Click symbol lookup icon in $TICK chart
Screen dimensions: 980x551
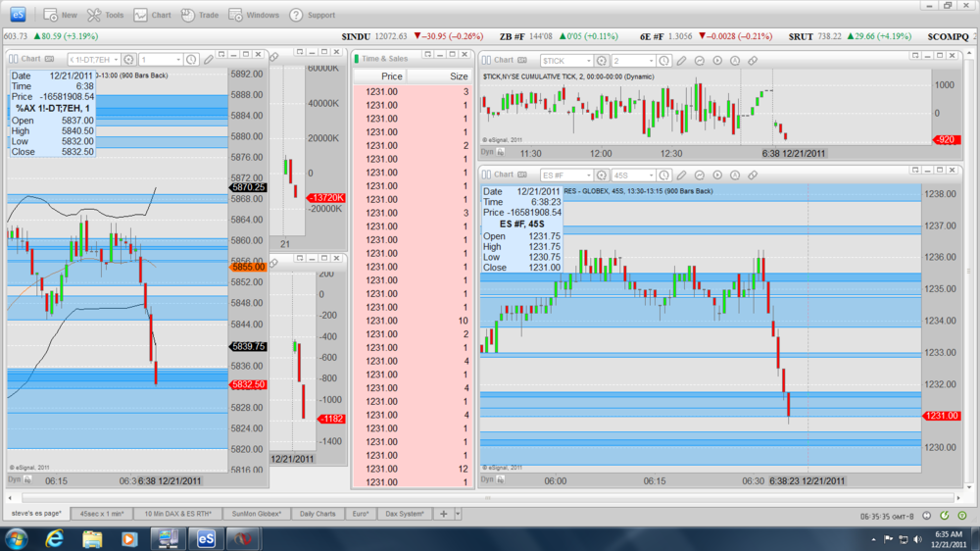602,61
